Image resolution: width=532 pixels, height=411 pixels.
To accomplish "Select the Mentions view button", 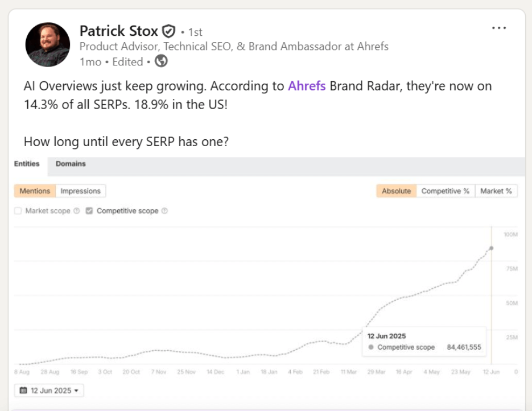I will [x=35, y=191].
